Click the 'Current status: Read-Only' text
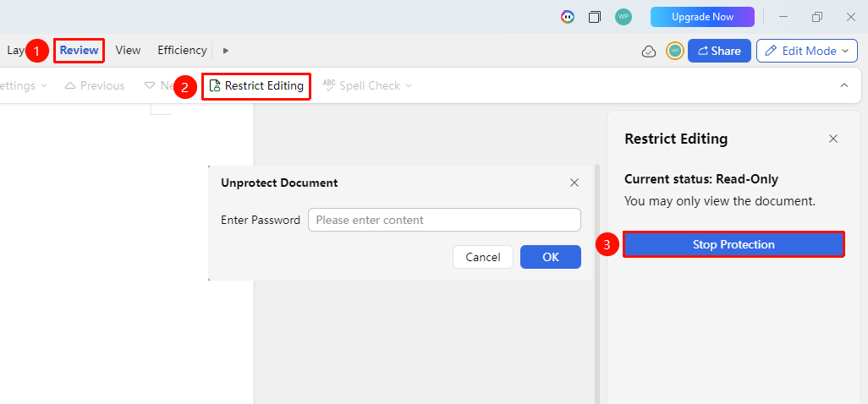868x404 pixels. click(701, 179)
